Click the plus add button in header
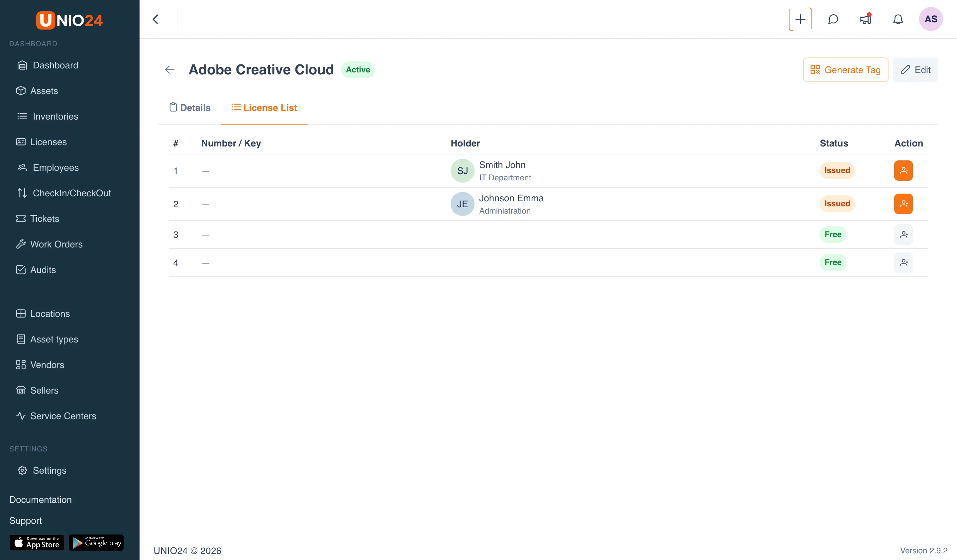The image size is (957, 560). [800, 19]
